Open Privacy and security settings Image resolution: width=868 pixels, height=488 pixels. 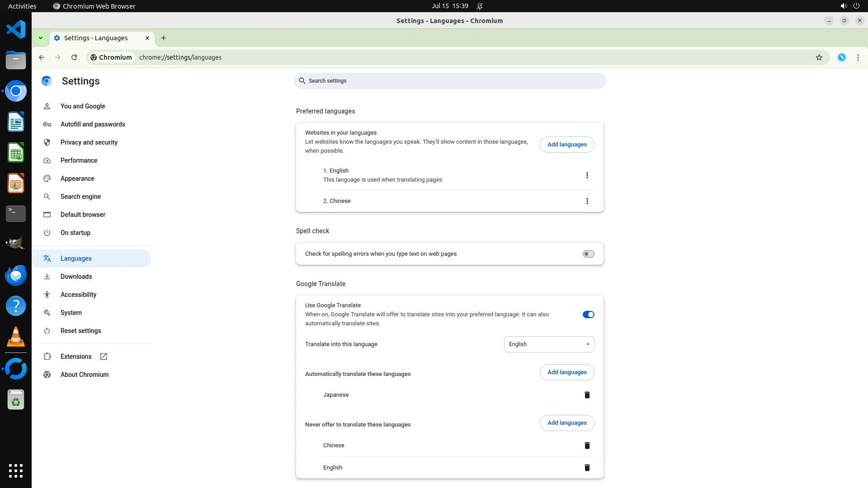coord(89,142)
